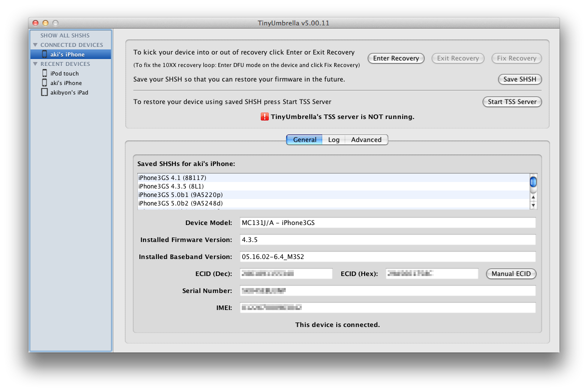Click the iPad icon beside akibyon's iPad
Screen dimensions: 588x392
(44, 92)
